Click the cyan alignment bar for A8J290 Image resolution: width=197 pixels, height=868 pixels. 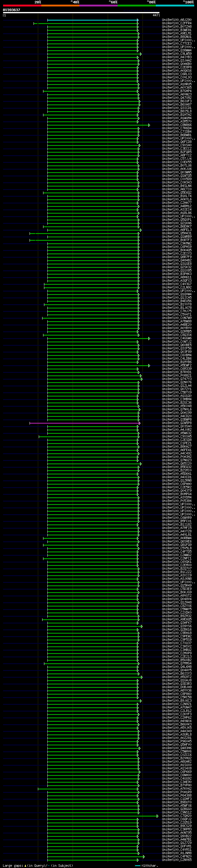(93, 20)
